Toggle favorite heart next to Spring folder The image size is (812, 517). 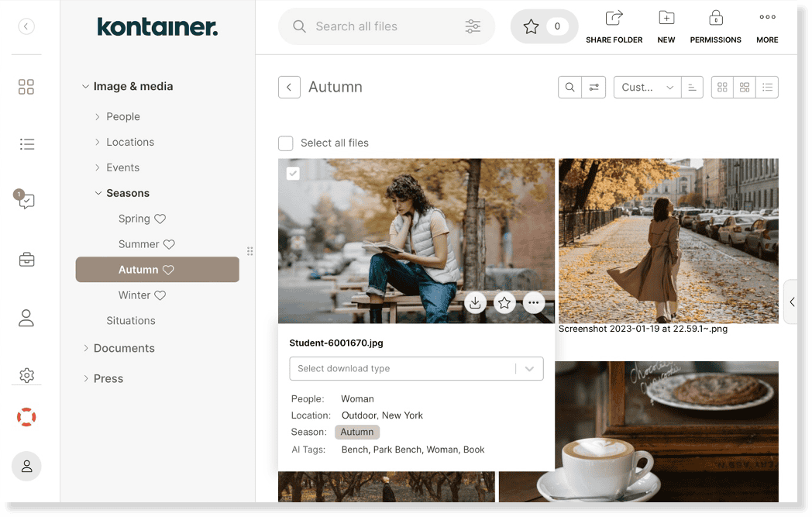[x=160, y=219]
